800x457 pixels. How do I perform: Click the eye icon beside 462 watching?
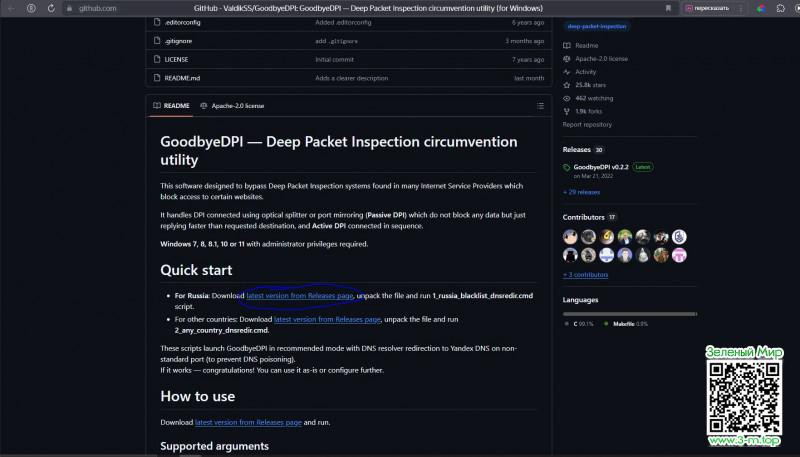coord(567,98)
